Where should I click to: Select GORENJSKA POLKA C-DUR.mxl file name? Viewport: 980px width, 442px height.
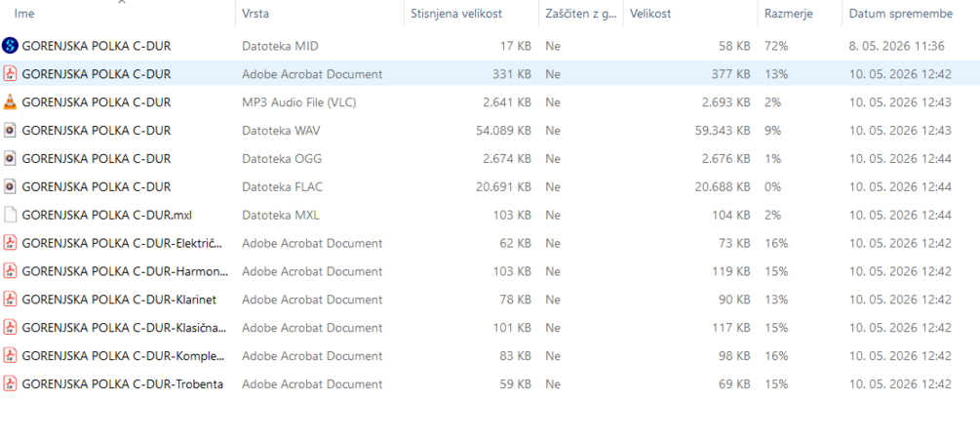107,215
